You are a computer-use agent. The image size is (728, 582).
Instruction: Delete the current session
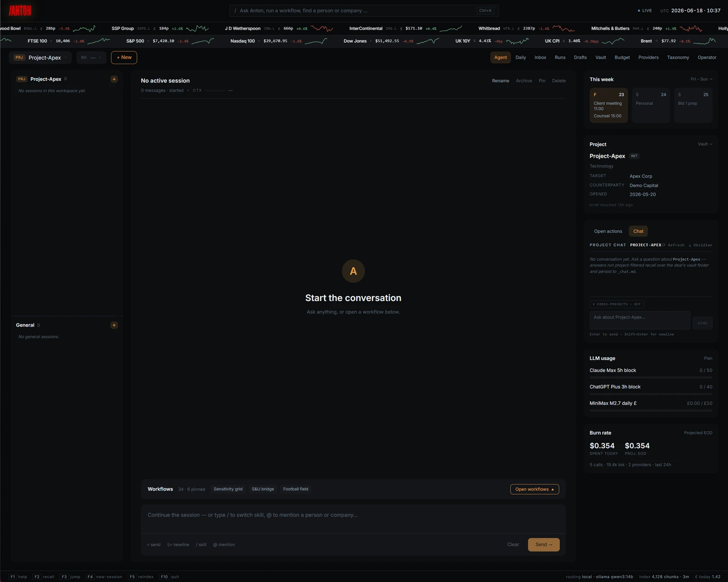point(559,80)
